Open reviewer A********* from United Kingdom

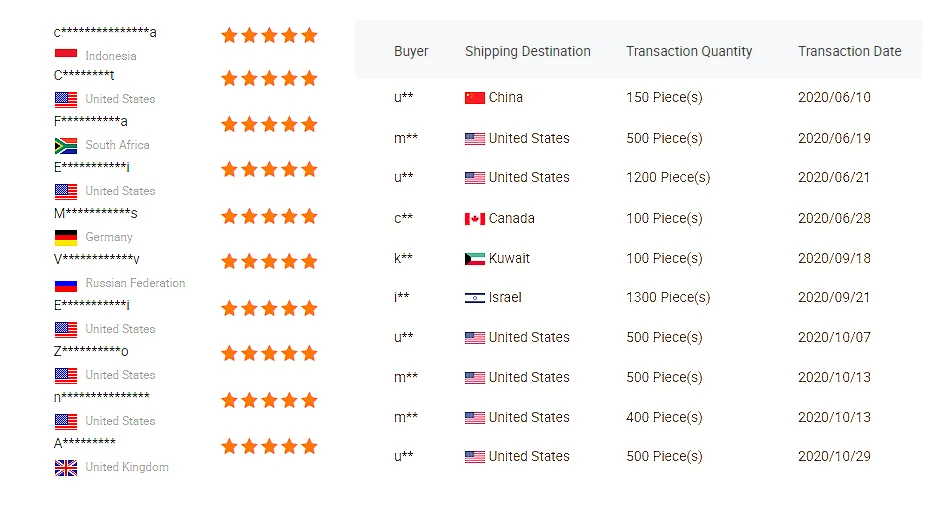[x=85, y=443]
